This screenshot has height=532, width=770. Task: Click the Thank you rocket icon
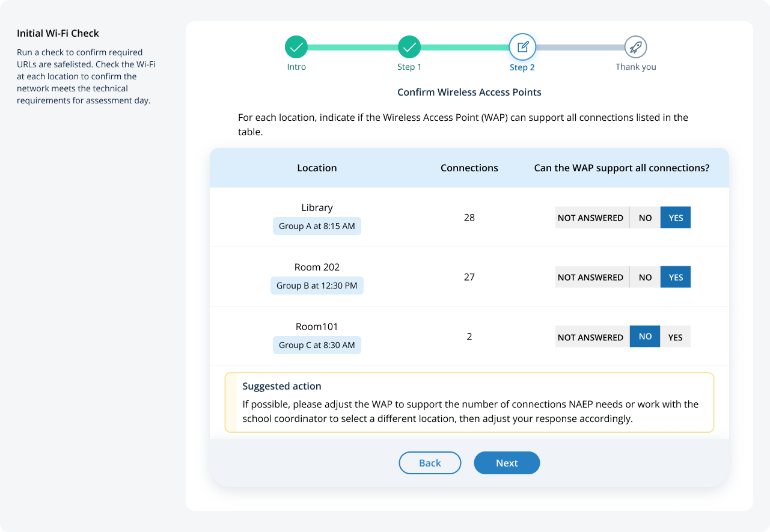click(635, 47)
